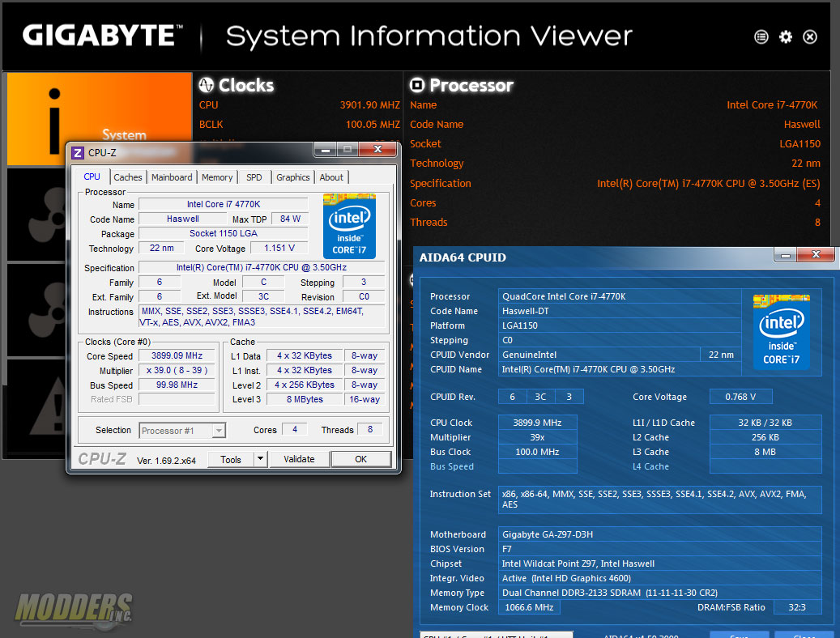Click Socket LGA1150 value in Gigabyte
This screenshot has width=840, height=638.
[799, 143]
